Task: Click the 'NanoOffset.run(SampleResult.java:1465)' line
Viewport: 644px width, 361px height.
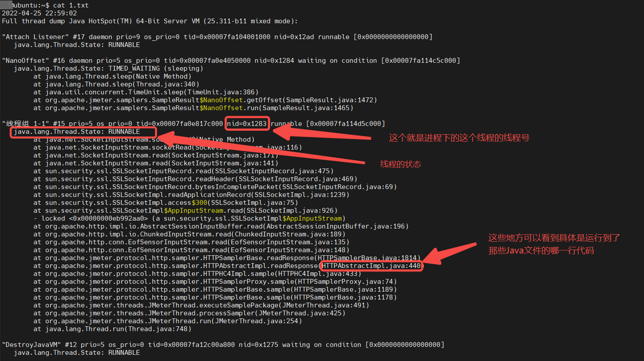Action: (x=193, y=108)
